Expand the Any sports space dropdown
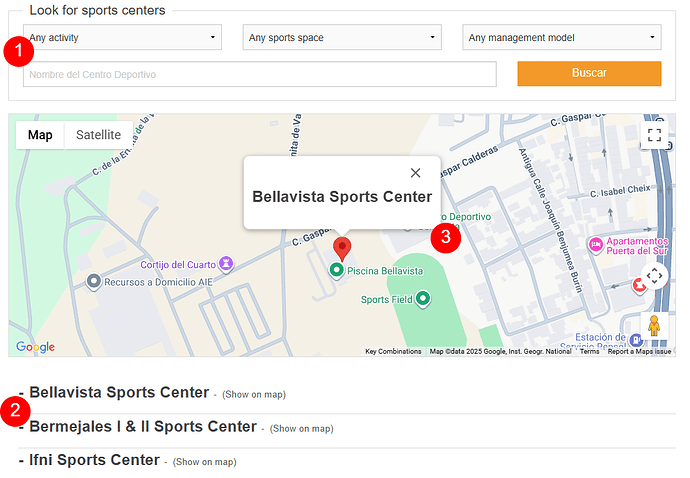The width and height of the screenshot is (690, 478). point(342,38)
